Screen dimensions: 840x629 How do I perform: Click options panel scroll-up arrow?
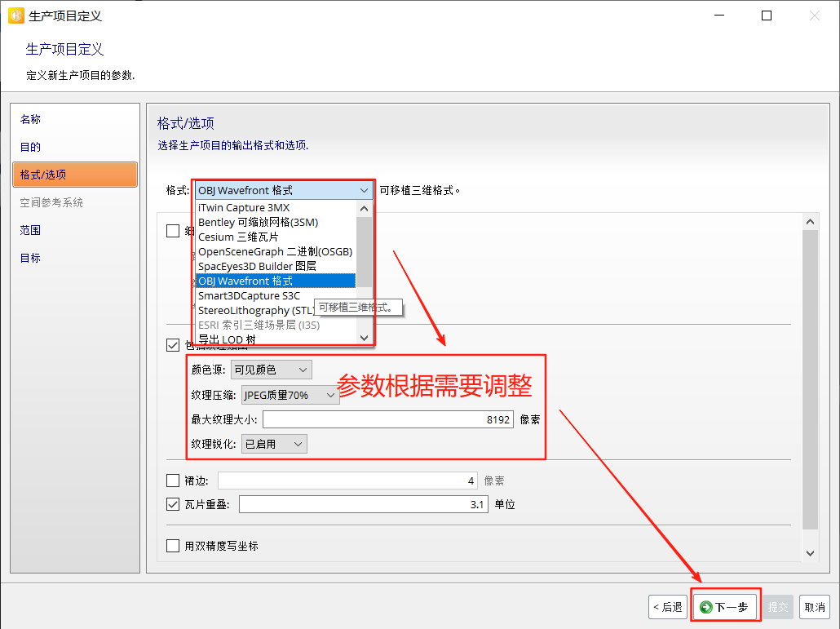tap(810, 222)
